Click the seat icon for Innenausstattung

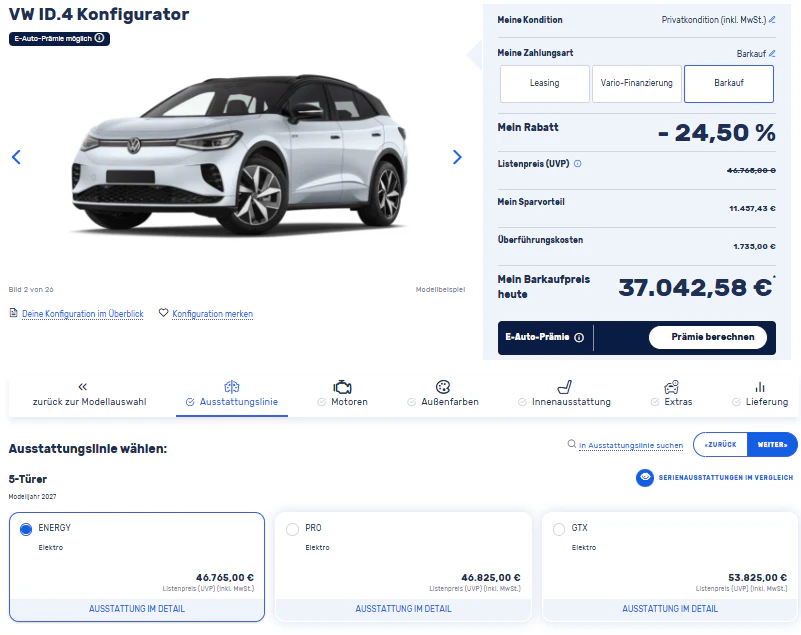click(564, 387)
